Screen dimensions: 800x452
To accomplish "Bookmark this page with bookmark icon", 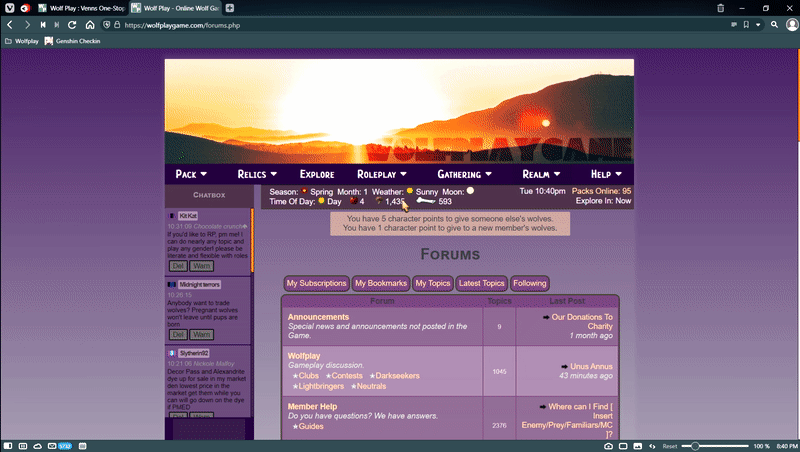I will click(746, 24).
